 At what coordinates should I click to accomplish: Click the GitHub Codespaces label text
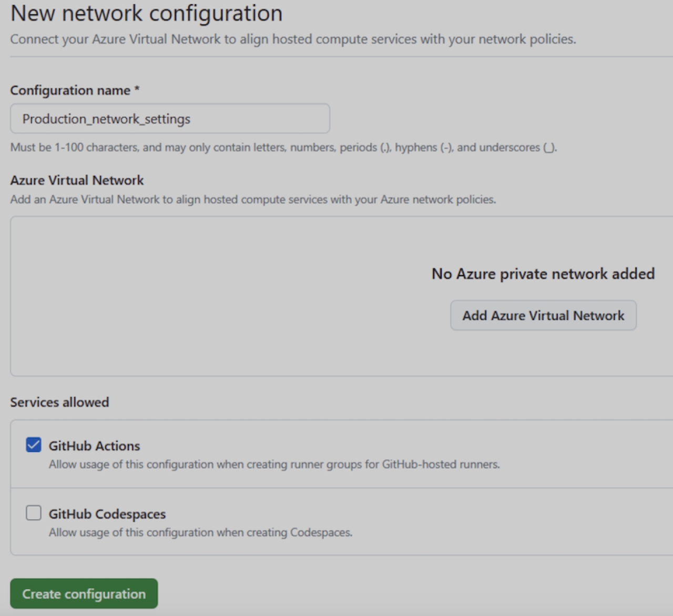pyautogui.click(x=107, y=514)
